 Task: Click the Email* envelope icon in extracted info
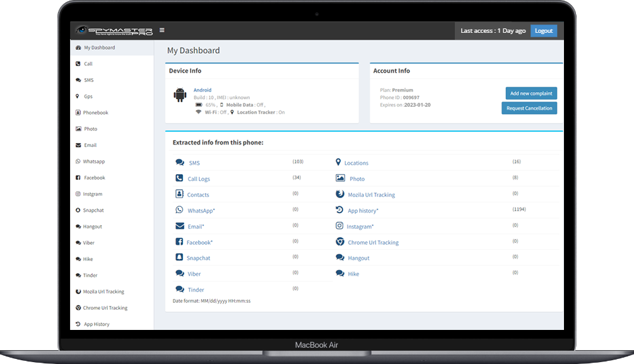(180, 226)
